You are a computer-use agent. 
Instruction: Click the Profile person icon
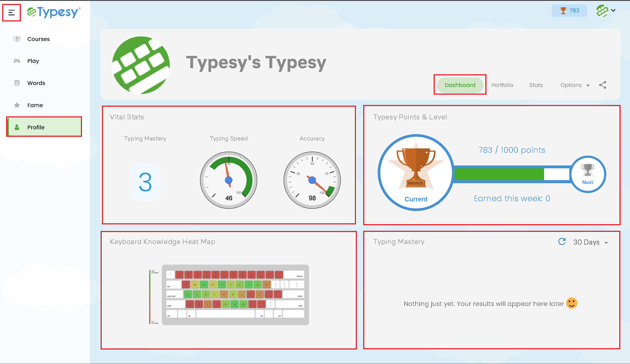click(x=17, y=127)
